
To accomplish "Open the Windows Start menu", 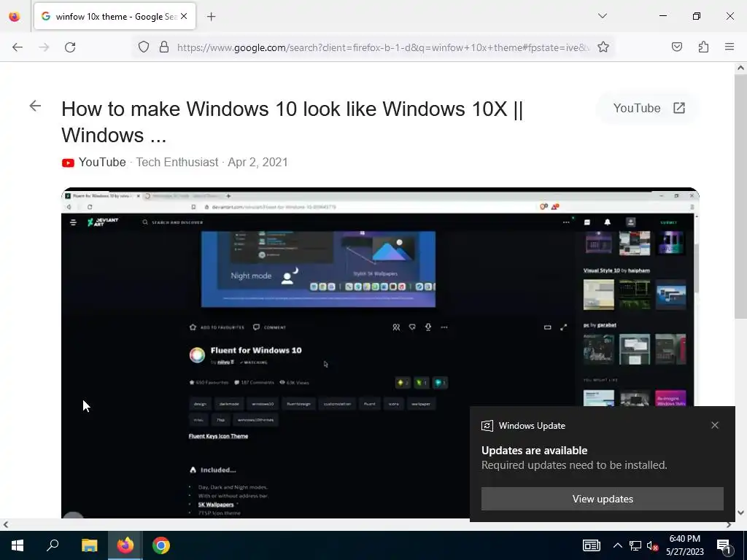I will pyautogui.click(x=18, y=545).
